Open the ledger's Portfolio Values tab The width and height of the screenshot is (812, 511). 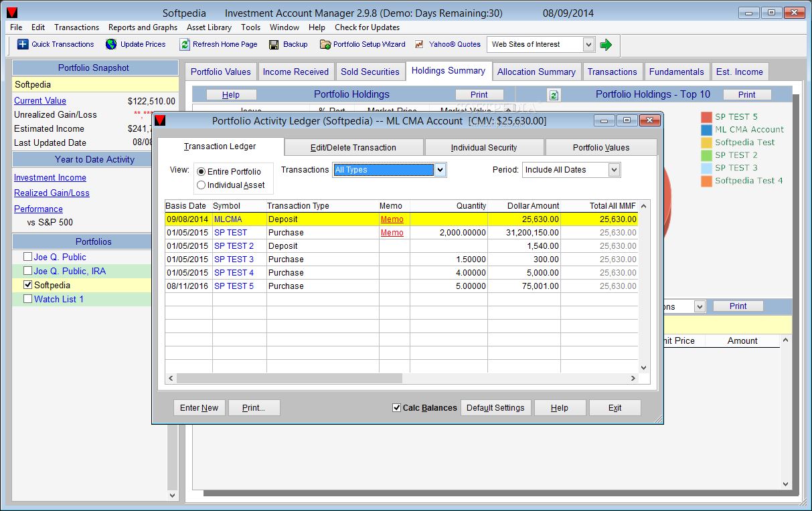601,147
